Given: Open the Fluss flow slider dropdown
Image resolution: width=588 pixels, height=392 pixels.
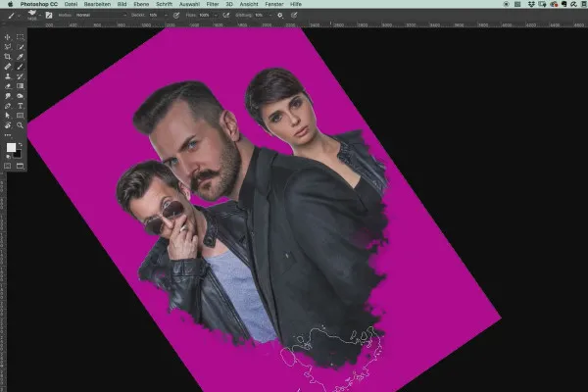Looking at the screenshot, I should (x=216, y=16).
